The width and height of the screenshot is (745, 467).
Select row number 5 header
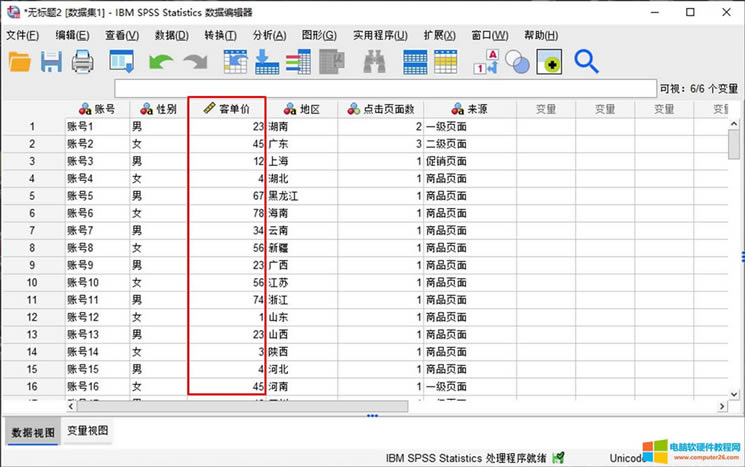tap(32, 195)
